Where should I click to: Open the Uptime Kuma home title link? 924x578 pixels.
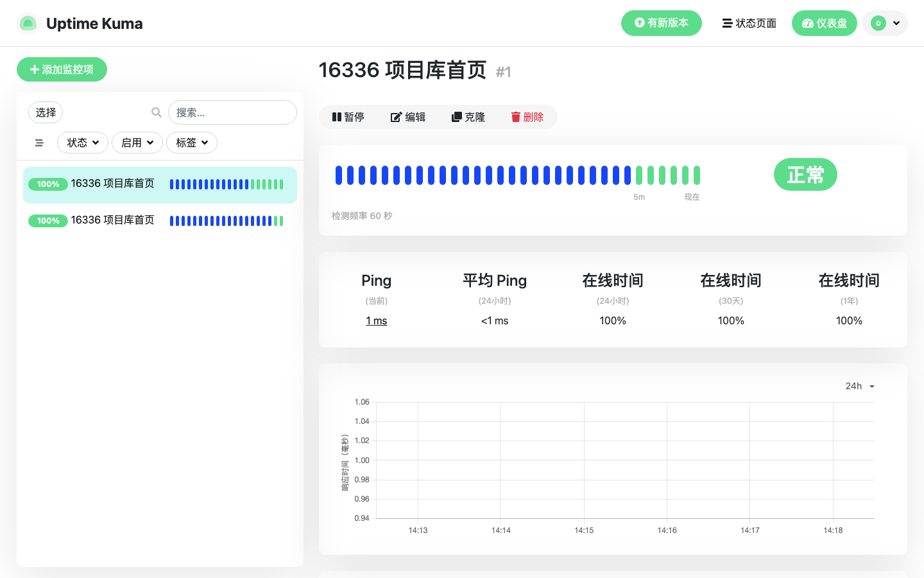coord(94,24)
